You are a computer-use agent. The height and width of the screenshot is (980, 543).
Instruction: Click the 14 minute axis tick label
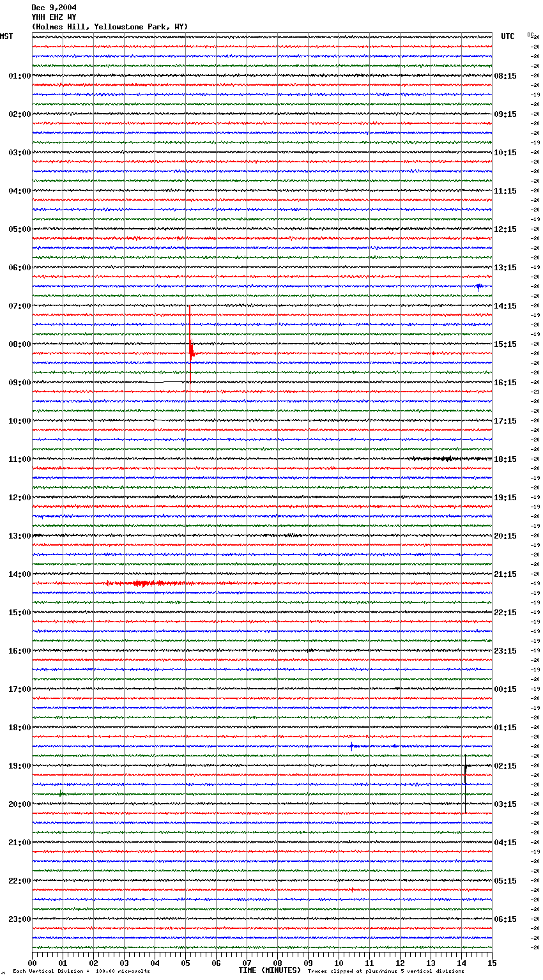click(461, 963)
